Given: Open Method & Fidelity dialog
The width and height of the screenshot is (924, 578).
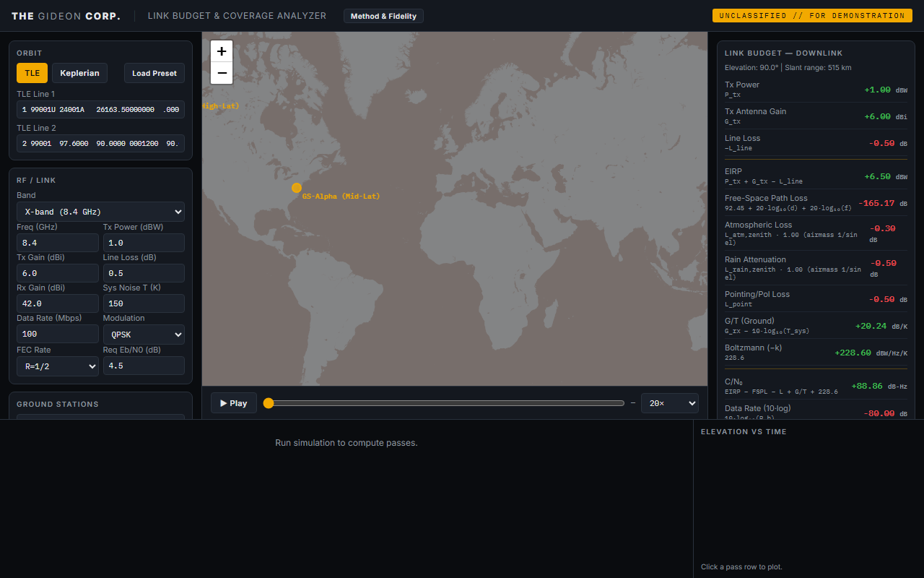Looking at the screenshot, I should 383,16.
